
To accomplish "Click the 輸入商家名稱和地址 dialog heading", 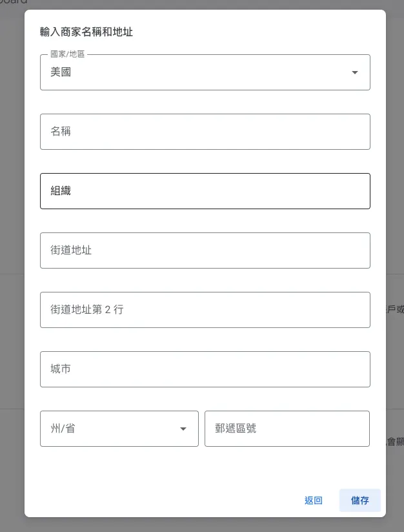I will [86, 32].
